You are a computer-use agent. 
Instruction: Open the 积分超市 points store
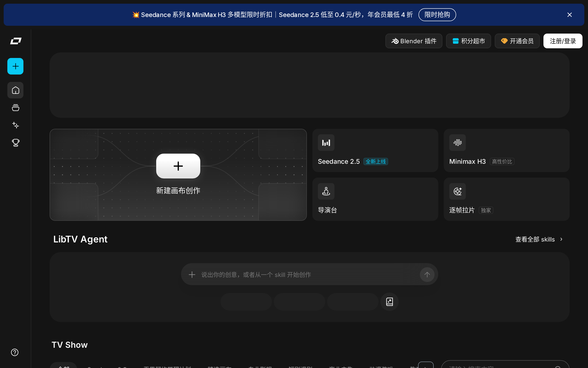pyautogui.click(x=468, y=41)
